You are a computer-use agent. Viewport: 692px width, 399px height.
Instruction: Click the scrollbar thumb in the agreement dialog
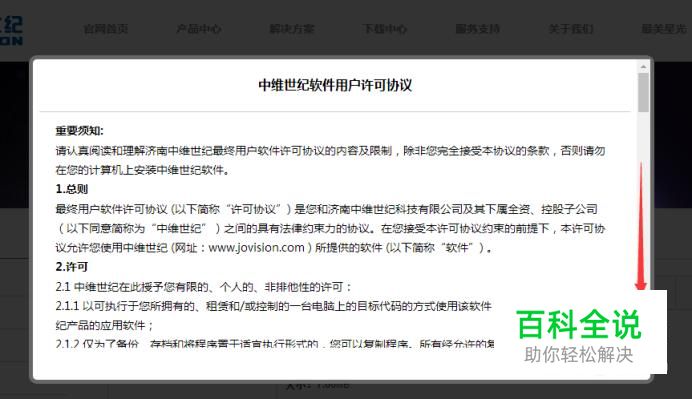pyautogui.click(x=643, y=92)
